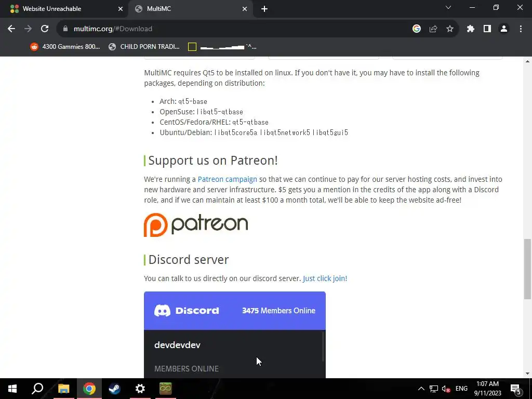Show hidden system tray icons
The image size is (532, 399).
pyautogui.click(x=421, y=389)
